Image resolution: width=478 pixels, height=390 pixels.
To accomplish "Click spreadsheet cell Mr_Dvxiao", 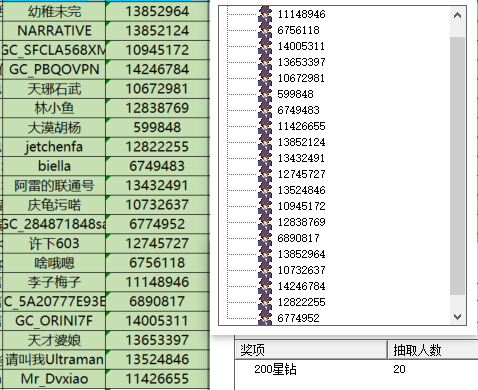I will click(x=54, y=379).
